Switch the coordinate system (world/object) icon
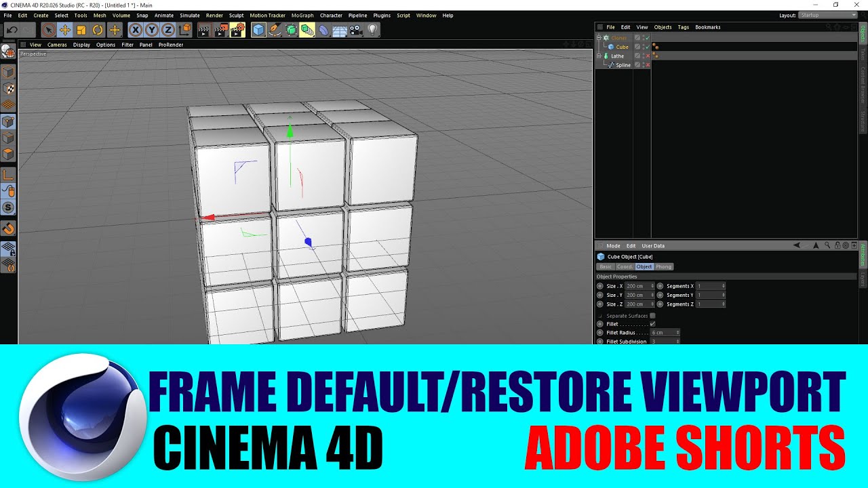Viewport: 868px width, 488px height. click(x=184, y=30)
